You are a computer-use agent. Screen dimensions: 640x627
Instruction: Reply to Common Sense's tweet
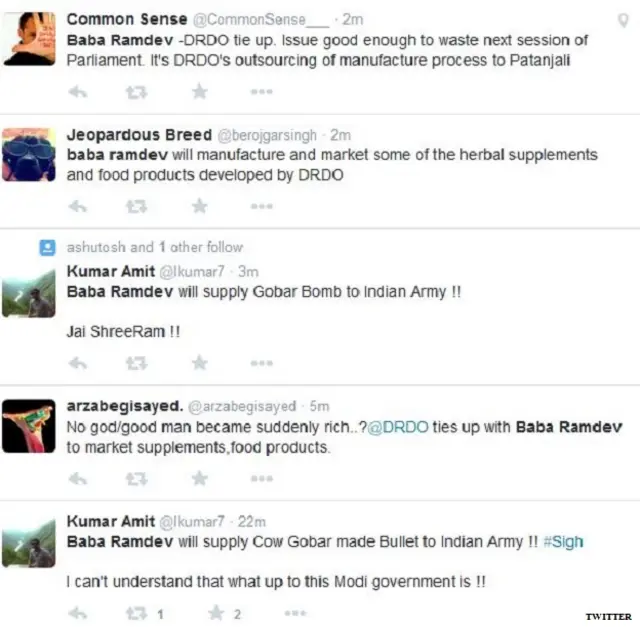pyautogui.click(x=78, y=92)
